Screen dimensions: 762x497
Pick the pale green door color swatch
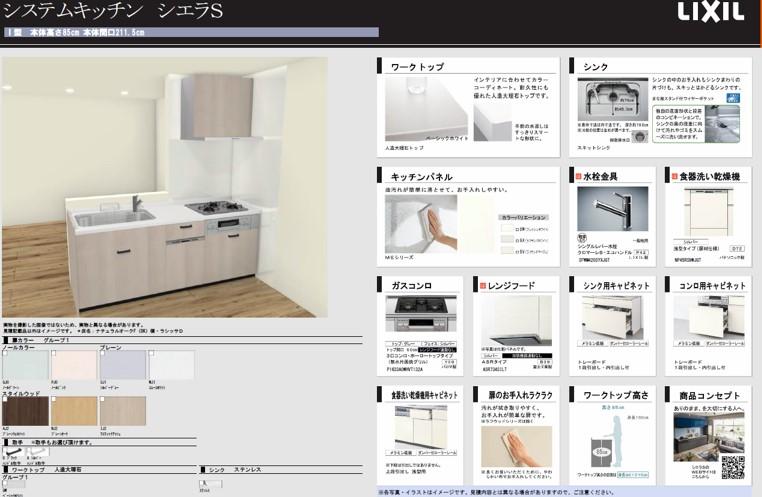click(x=25, y=365)
